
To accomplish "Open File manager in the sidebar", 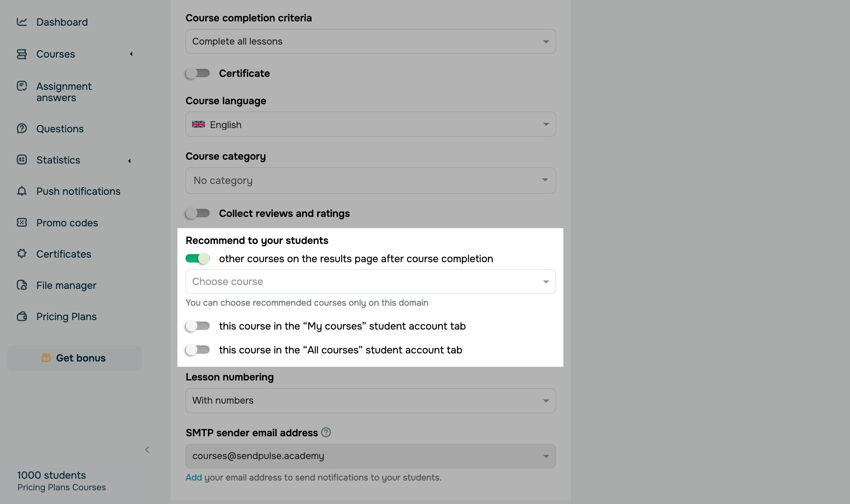I will [66, 285].
